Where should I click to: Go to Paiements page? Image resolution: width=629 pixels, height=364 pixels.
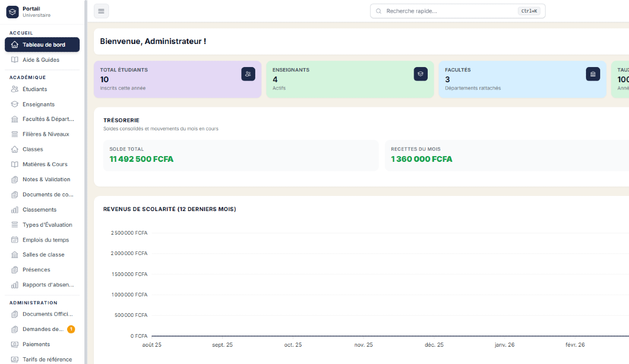coord(42,344)
